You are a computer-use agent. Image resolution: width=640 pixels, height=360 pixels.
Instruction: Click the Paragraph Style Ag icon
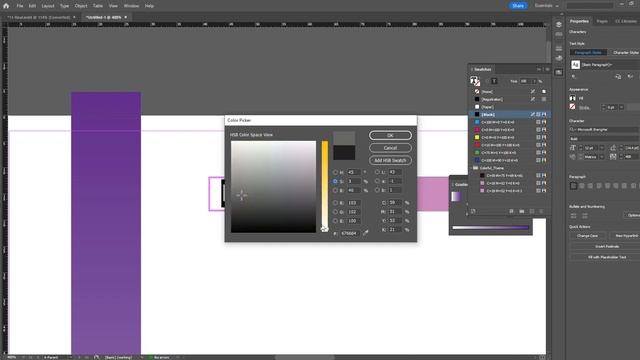[x=575, y=64]
